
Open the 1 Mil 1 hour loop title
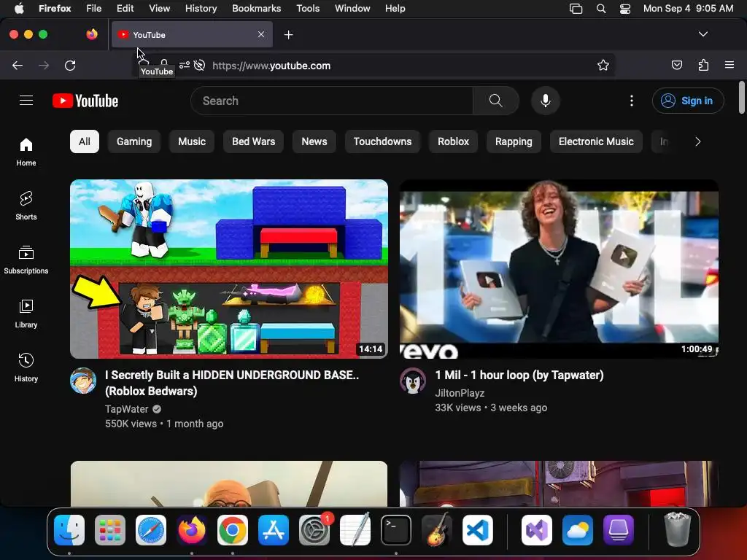click(519, 376)
